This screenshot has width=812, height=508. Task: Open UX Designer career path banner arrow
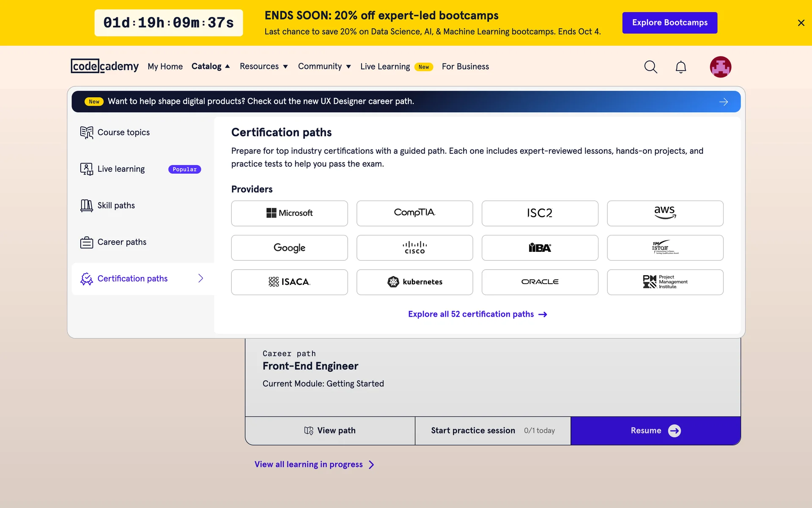click(724, 102)
